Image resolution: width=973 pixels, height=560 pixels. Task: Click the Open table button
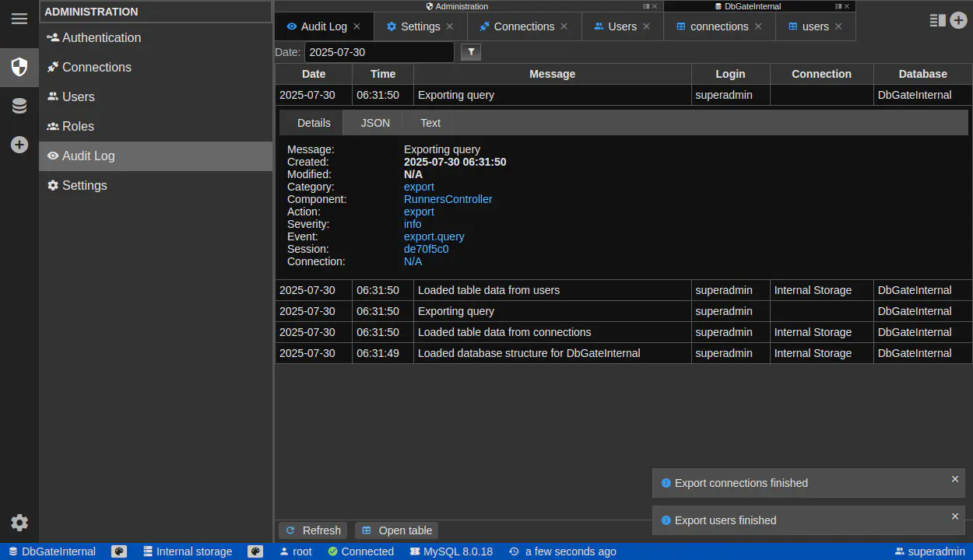(x=397, y=530)
